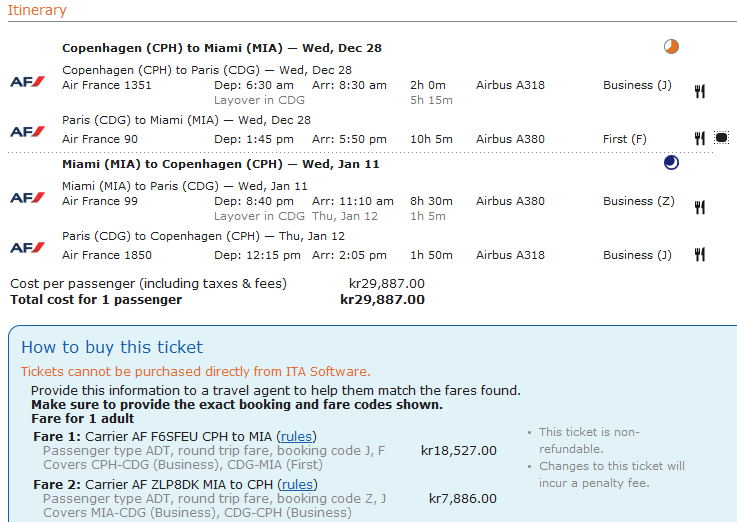Click meal icon for Air France 90
737x522 pixels.
[x=700, y=139]
